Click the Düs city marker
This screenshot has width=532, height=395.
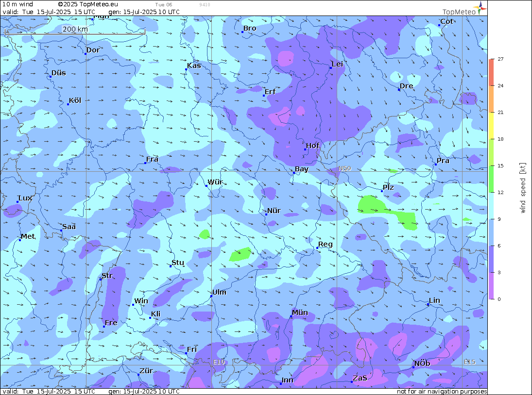51,77
